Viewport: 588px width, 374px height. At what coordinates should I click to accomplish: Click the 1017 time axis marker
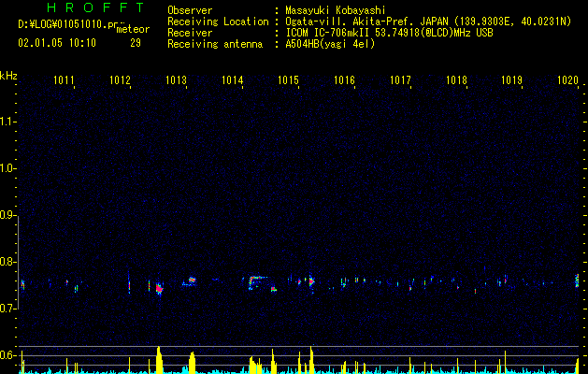point(400,80)
